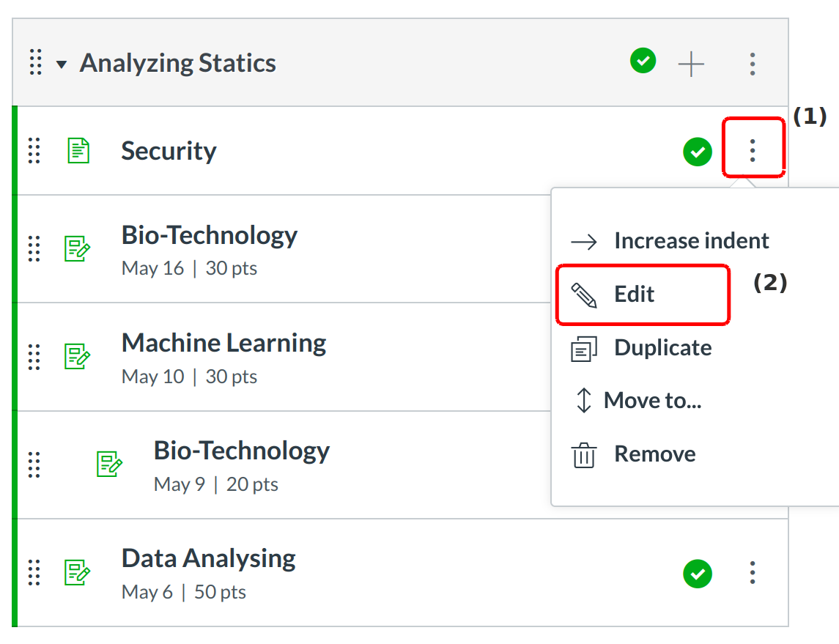
Task: Open the Analyzing Statics module options menu
Action: pos(753,64)
